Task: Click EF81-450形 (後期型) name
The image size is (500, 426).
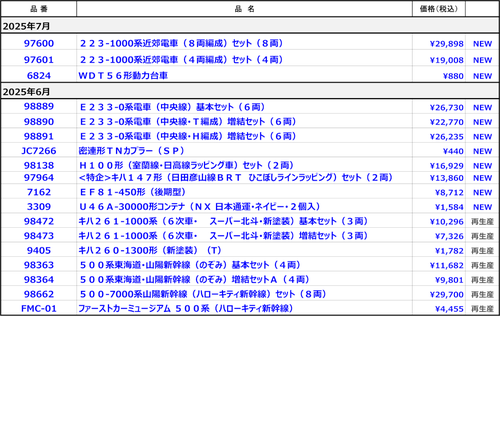Action: click(132, 192)
